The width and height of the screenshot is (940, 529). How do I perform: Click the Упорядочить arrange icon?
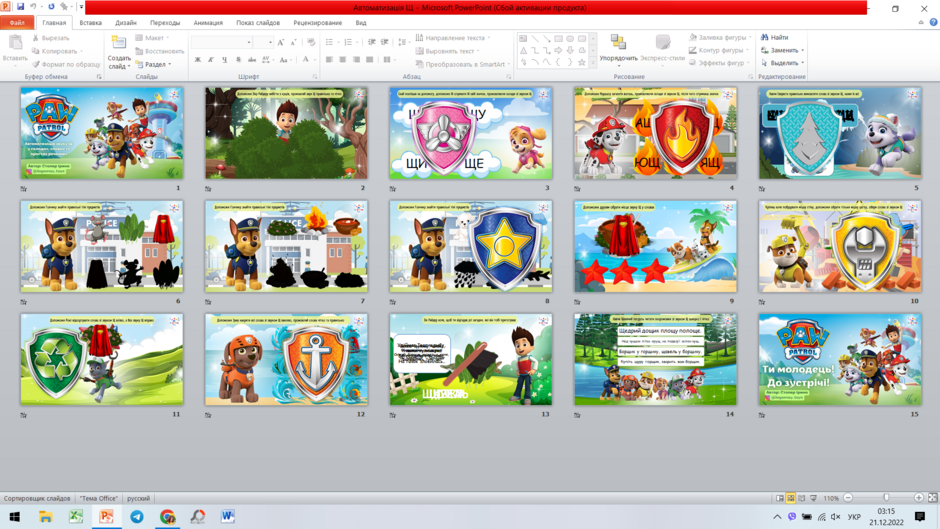coord(617,42)
